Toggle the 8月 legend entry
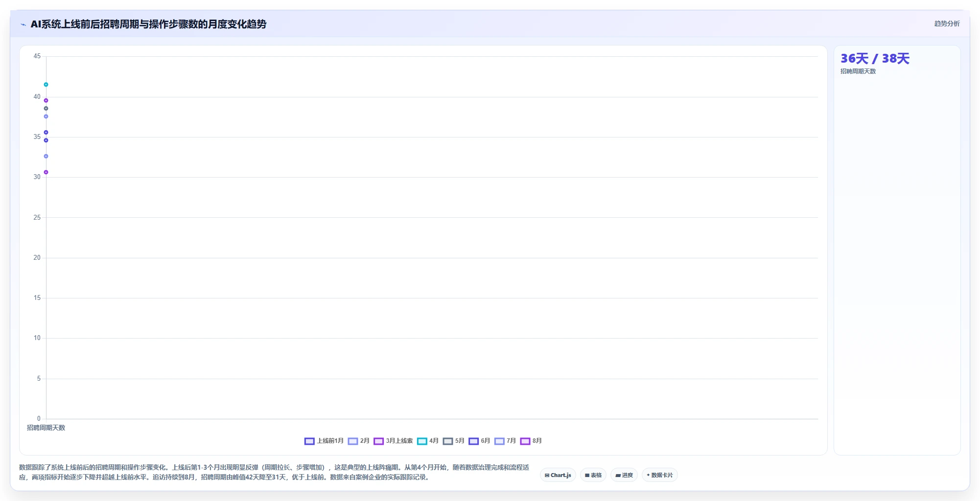The image size is (980, 501). point(531,441)
